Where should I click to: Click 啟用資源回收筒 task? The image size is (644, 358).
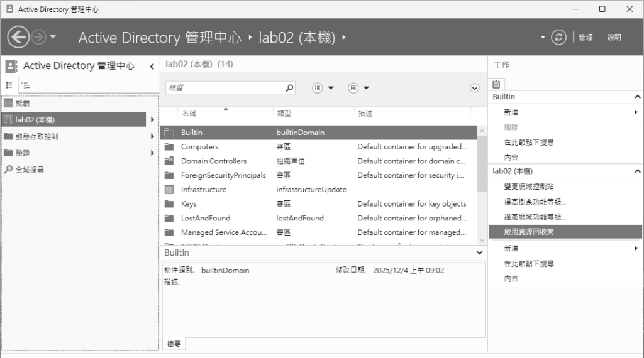pyautogui.click(x=565, y=232)
